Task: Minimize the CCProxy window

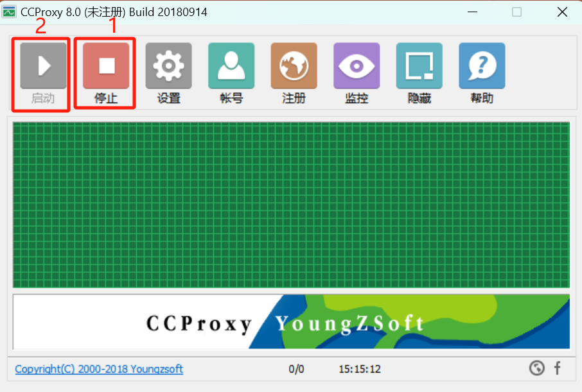Action: pos(473,12)
